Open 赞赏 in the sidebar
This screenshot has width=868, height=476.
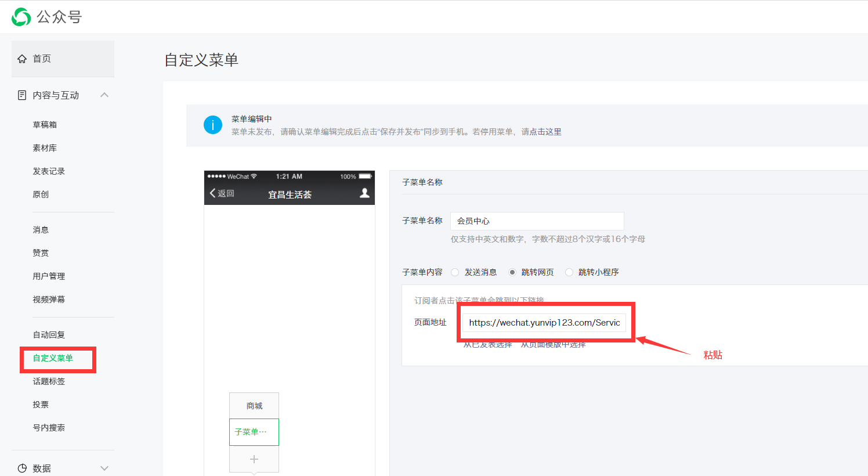coord(41,253)
